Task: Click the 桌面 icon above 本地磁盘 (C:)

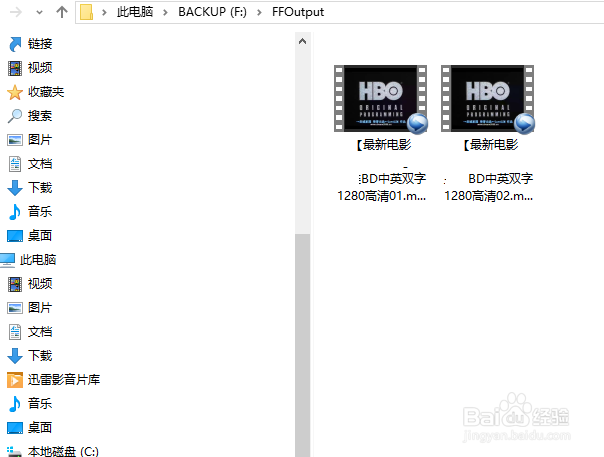Action: coord(15,428)
